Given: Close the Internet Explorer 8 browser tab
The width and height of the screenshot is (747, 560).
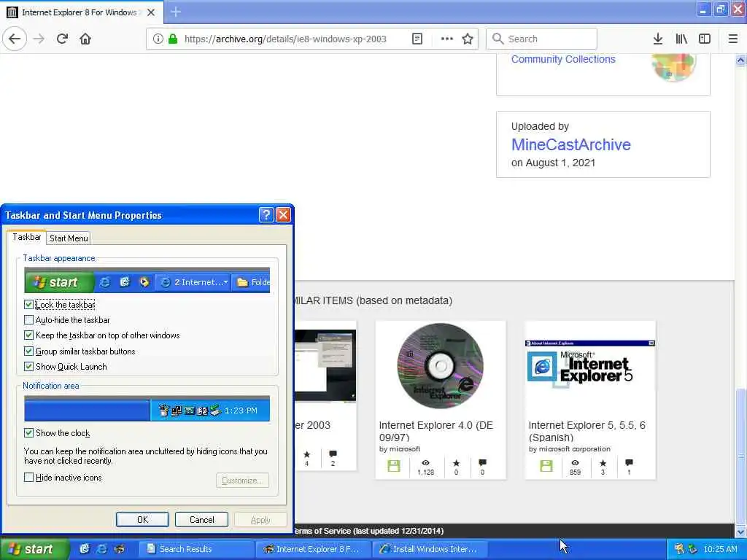Looking at the screenshot, I should [151, 12].
